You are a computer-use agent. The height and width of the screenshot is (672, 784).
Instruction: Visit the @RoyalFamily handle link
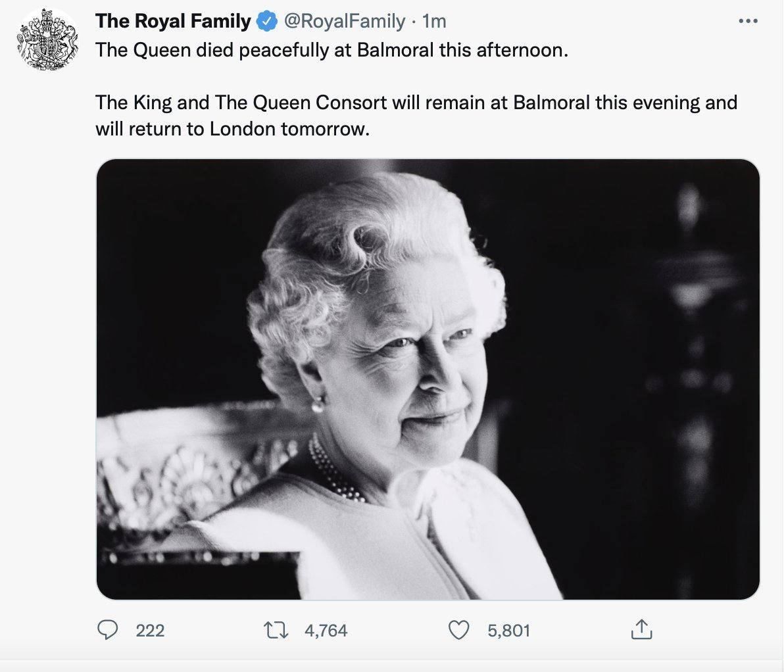pos(343,22)
